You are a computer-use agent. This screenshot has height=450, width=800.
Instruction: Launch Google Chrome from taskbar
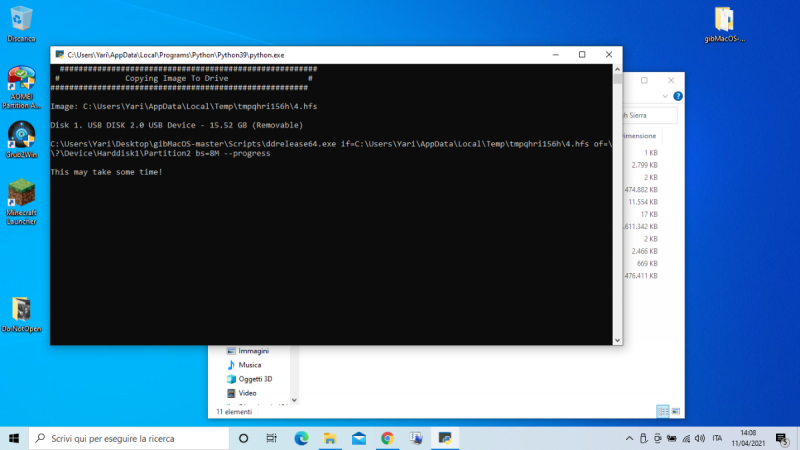click(x=387, y=438)
